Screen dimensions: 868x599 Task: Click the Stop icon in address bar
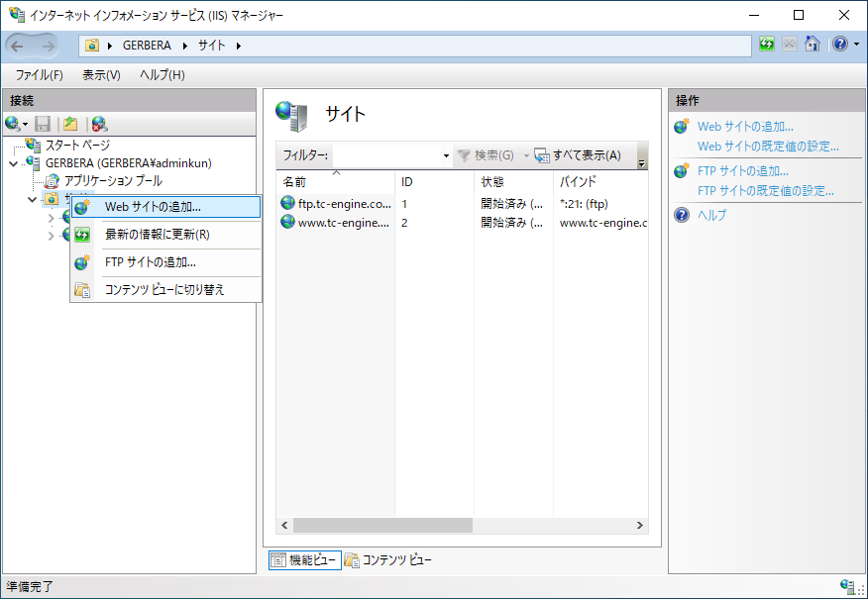point(790,45)
